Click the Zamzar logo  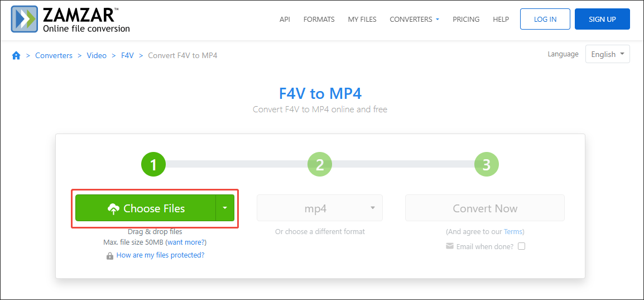(71, 20)
